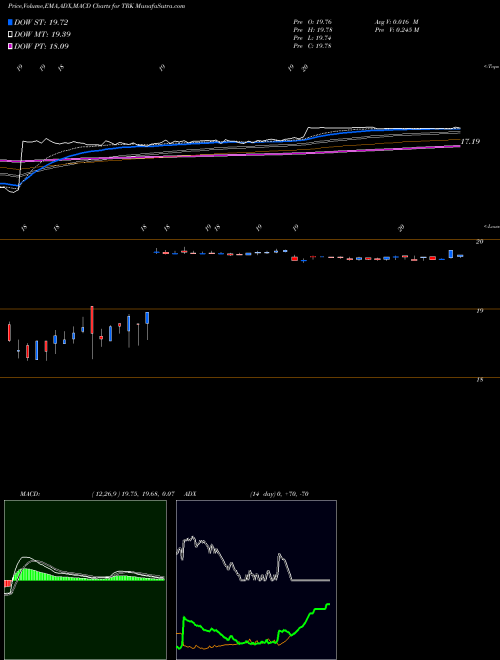Image resolution: width=500 pixels, height=660 pixels.
Task: Click the 19 price axis label
Action: pos(479,311)
